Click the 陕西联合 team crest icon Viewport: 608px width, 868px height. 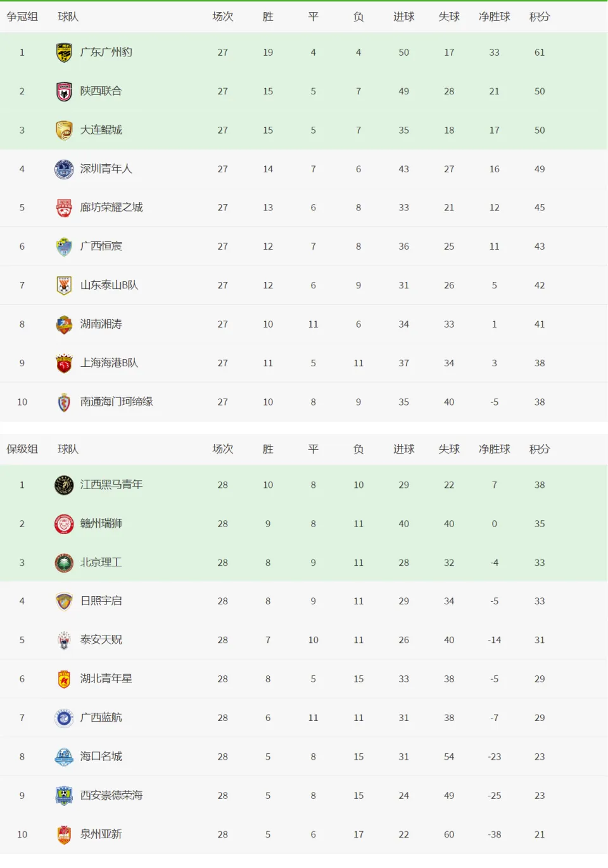tap(64, 91)
